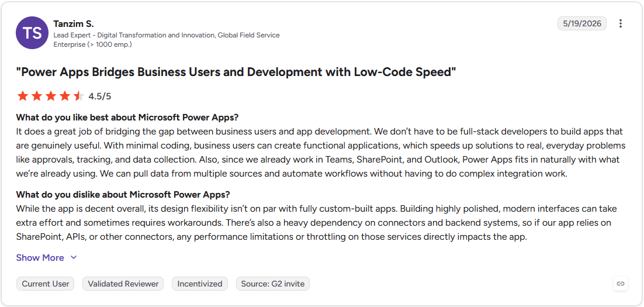Image resolution: width=644 pixels, height=307 pixels.
Task: Copy review link via chain icon
Action: point(621,284)
